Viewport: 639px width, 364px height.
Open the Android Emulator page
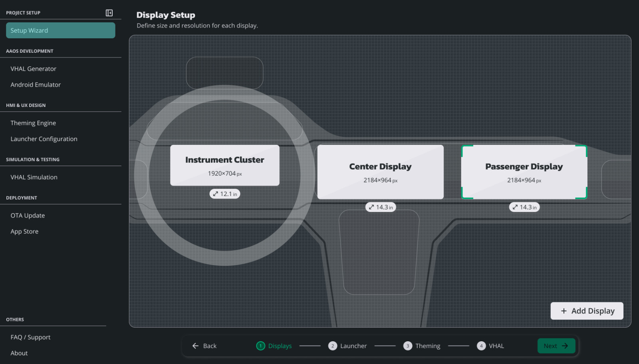coord(36,85)
